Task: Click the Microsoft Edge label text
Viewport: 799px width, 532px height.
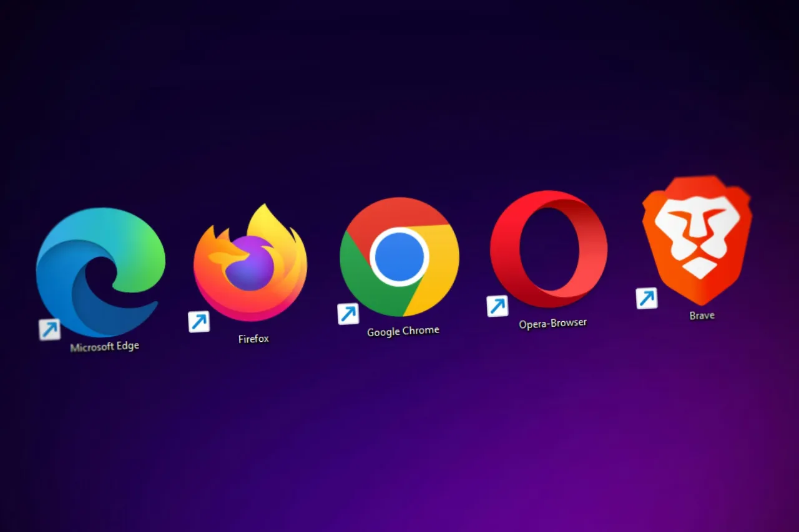Action: tap(104, 347)
